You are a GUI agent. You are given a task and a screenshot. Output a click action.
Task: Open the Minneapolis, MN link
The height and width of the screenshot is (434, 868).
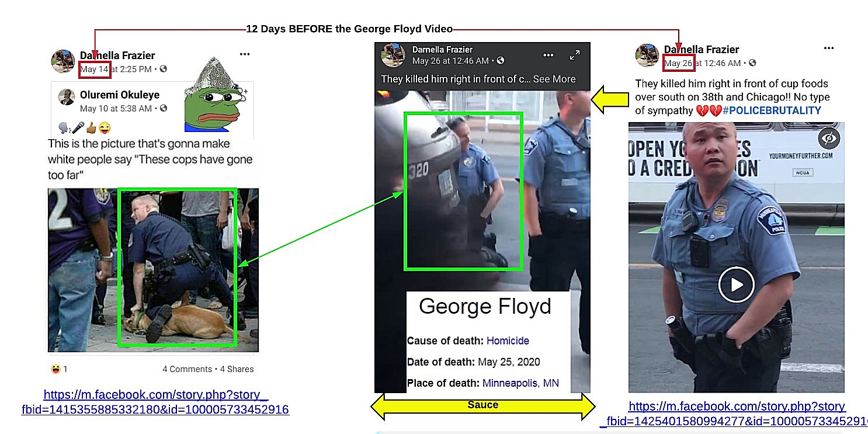point(520,383)
